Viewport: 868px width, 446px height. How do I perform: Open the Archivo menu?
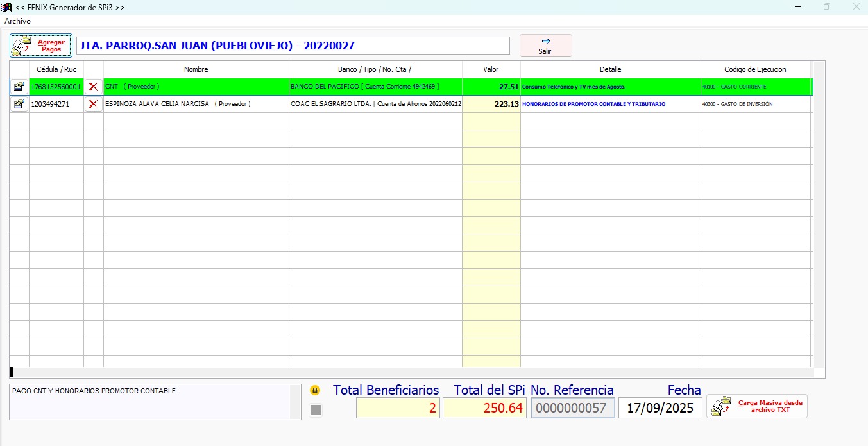tap(17, 21)
